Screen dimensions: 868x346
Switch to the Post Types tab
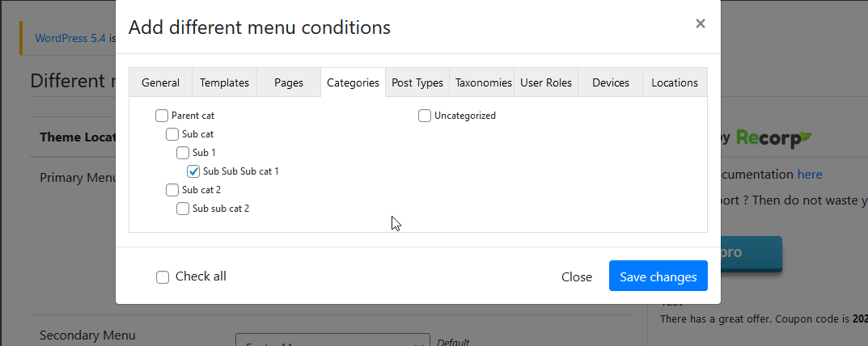(417, 82)
